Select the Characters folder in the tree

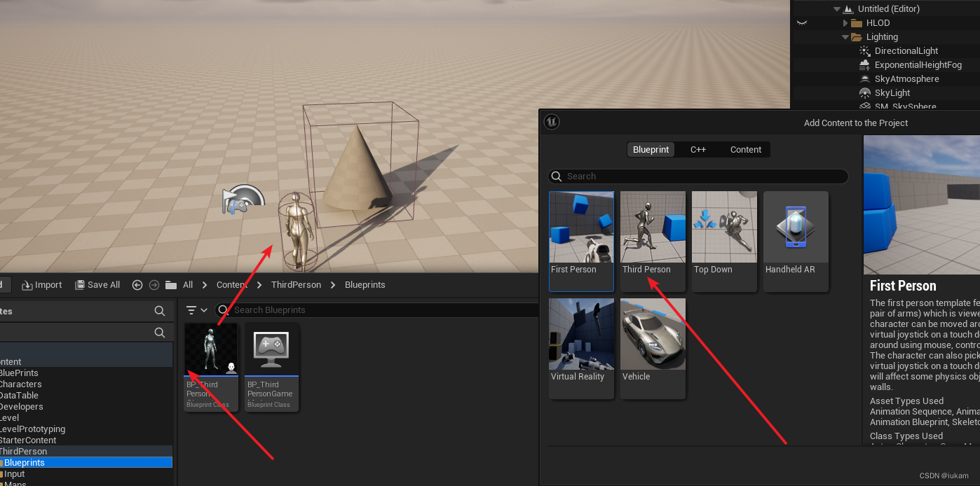(x=20, y=384)
